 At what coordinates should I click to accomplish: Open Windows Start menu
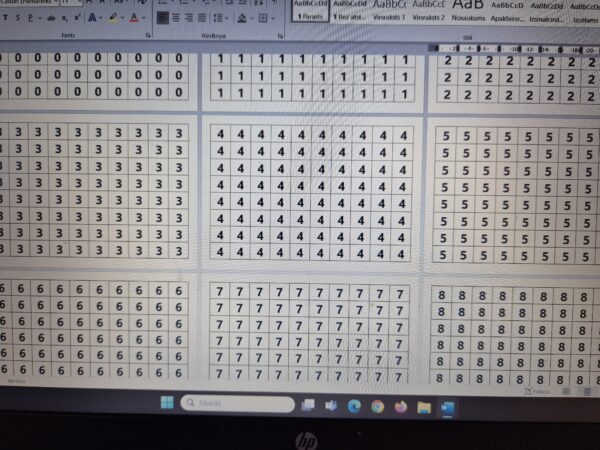point(167,405)
